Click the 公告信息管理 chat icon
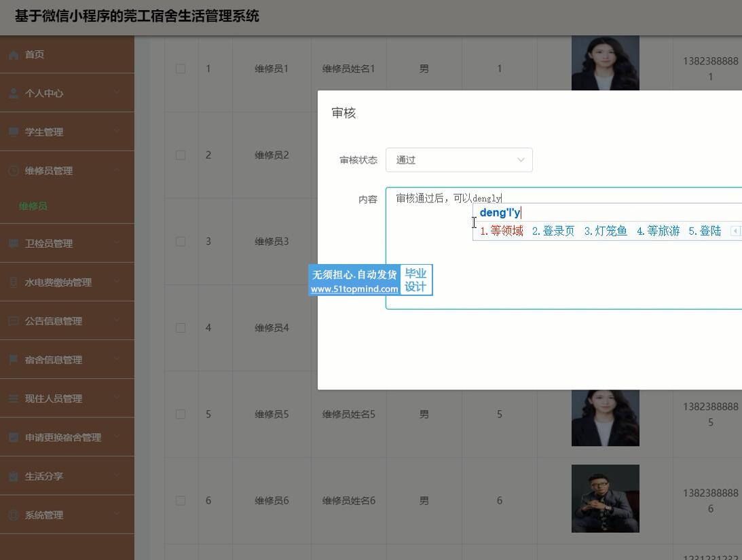This screenshot has height=560, width=742. [14, 321]
